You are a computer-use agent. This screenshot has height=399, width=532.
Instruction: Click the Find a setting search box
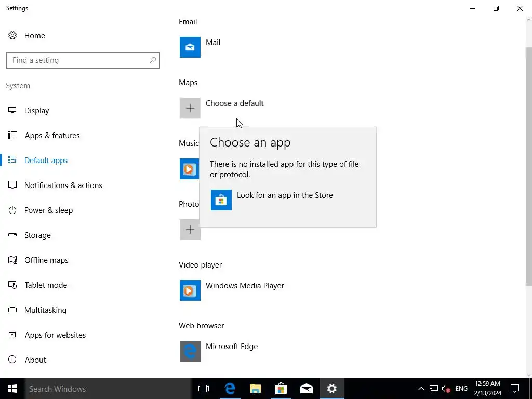click(x=83, y=60)
